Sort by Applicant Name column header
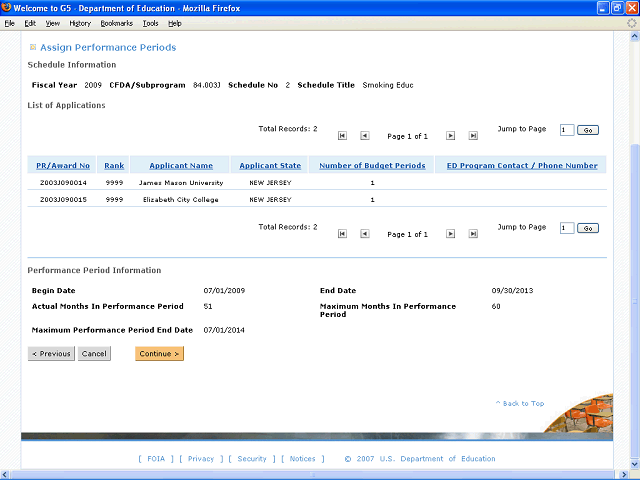This screenshot has height=480, width=640. tap(181, 165)
